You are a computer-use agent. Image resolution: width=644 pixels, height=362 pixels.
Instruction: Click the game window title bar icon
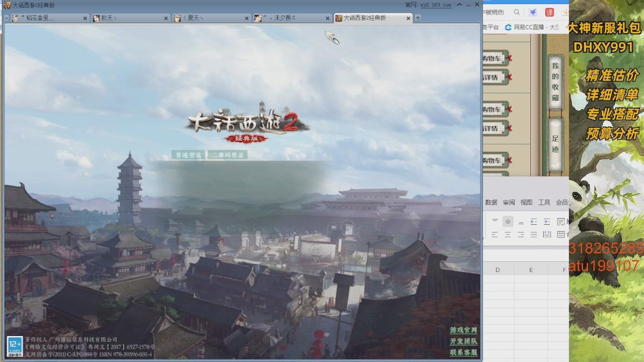7,5
